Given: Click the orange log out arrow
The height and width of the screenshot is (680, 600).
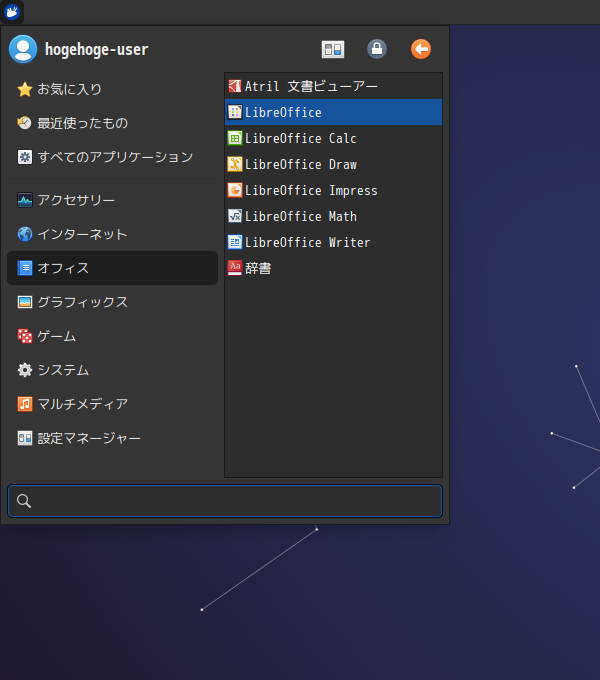Looking at the screenshot, I should point(421,49).
